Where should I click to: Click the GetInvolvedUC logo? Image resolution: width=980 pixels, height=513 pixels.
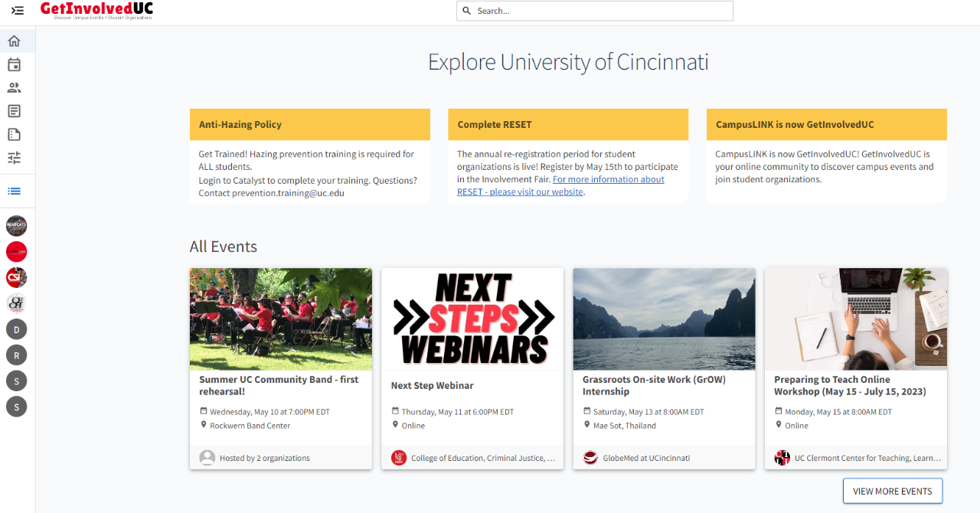[x=96, y=10]
